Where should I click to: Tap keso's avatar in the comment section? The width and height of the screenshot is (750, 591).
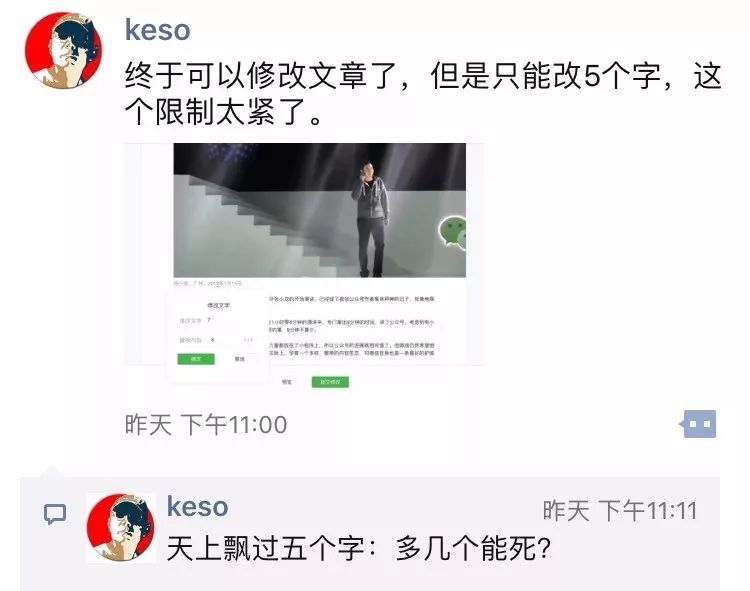[121, 527]
